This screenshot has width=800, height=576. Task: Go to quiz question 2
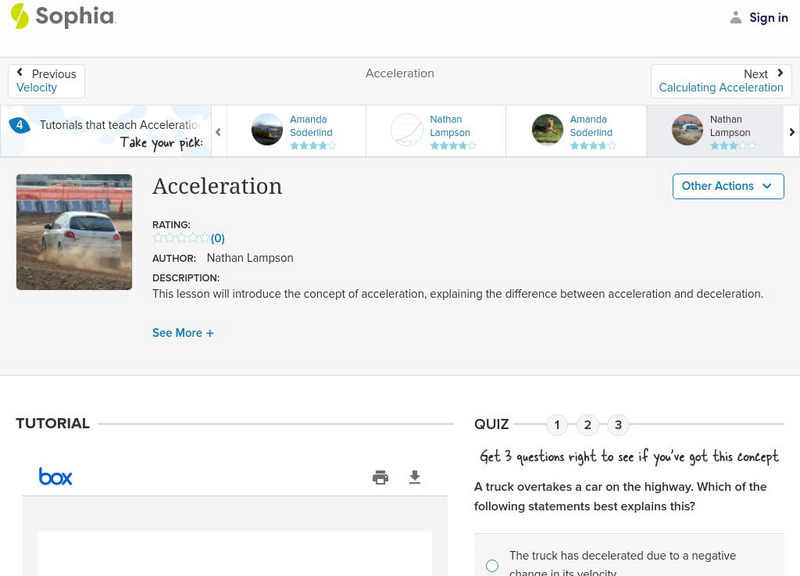pos(588,425)
